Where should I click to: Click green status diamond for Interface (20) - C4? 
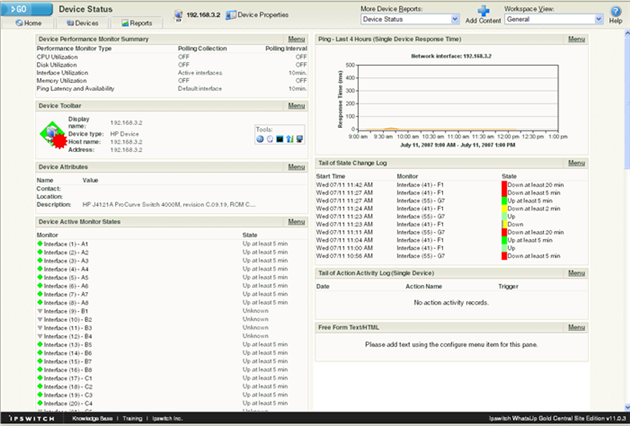40,403
